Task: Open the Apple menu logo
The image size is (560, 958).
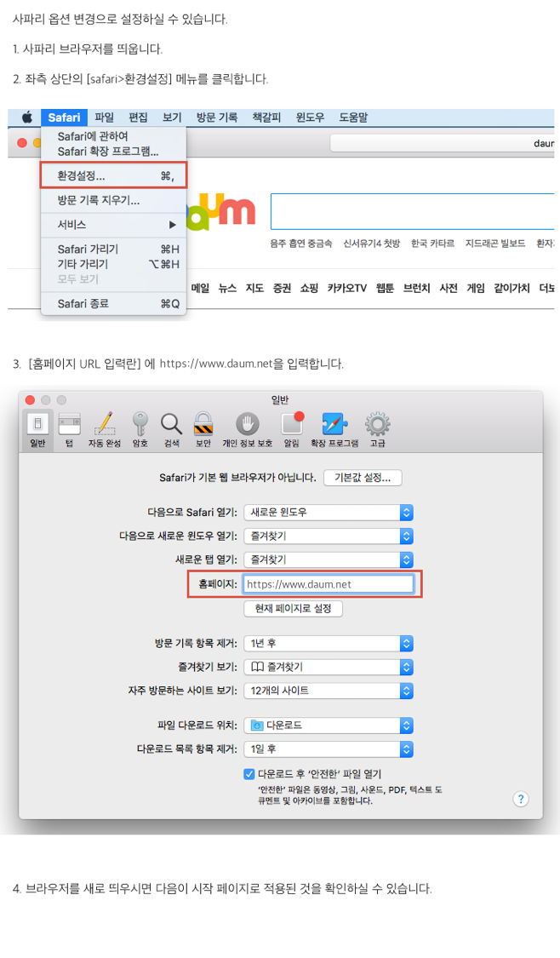Action: [x=27, y=118]
